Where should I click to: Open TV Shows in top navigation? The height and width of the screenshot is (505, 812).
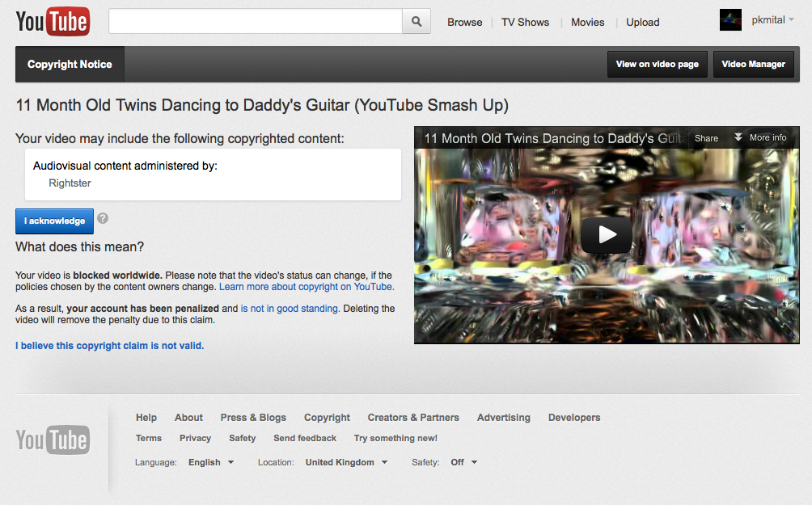[525, 23]
